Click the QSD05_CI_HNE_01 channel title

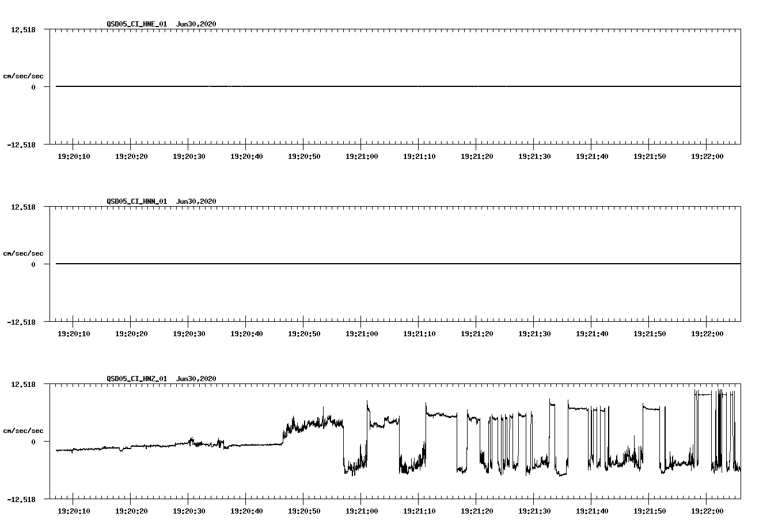pos(137,24)
